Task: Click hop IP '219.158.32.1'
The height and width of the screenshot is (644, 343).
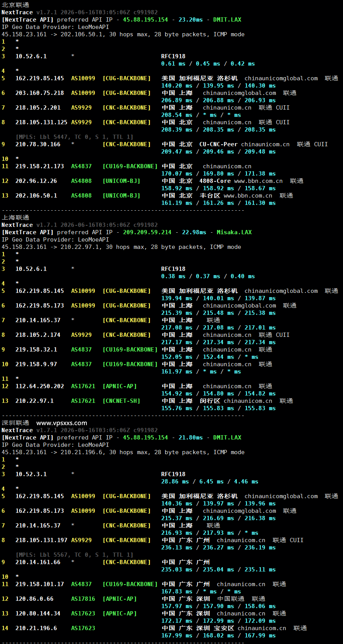Action: (36, 350)
